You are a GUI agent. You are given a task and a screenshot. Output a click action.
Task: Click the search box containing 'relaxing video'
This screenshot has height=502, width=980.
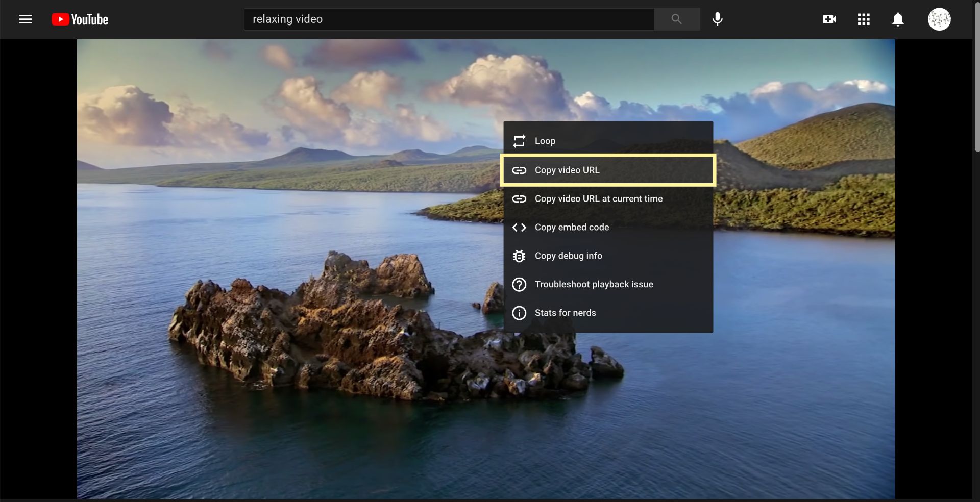click(449, 19)
